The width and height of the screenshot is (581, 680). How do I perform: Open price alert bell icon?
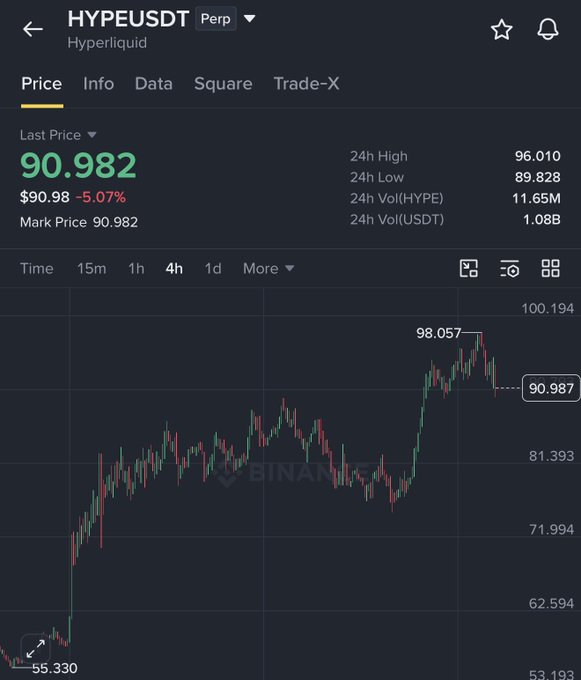pyautogui.click(x=548, y=29)
